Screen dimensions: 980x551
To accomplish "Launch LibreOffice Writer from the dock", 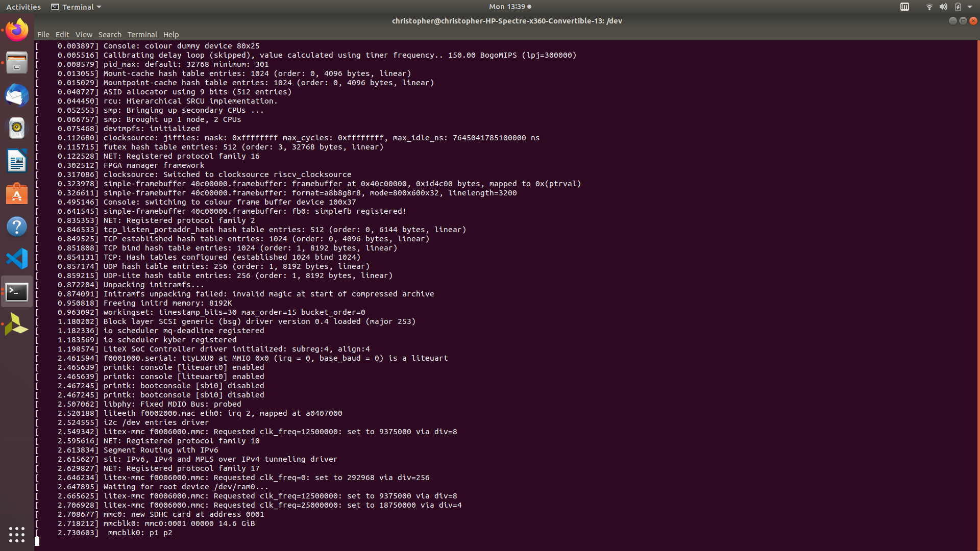I will click(17, 161).
